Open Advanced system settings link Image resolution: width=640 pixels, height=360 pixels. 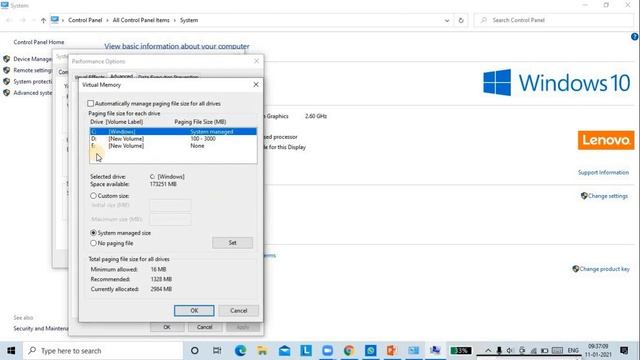(33, 93)
